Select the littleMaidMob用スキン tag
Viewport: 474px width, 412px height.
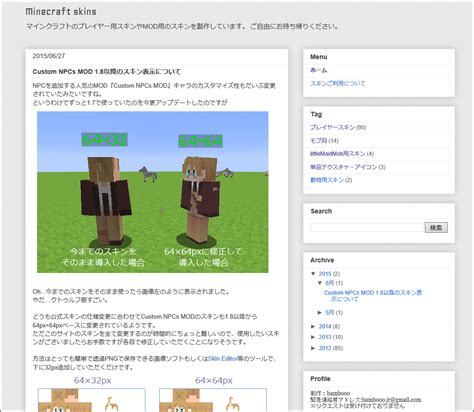click(x=338, y=154)
